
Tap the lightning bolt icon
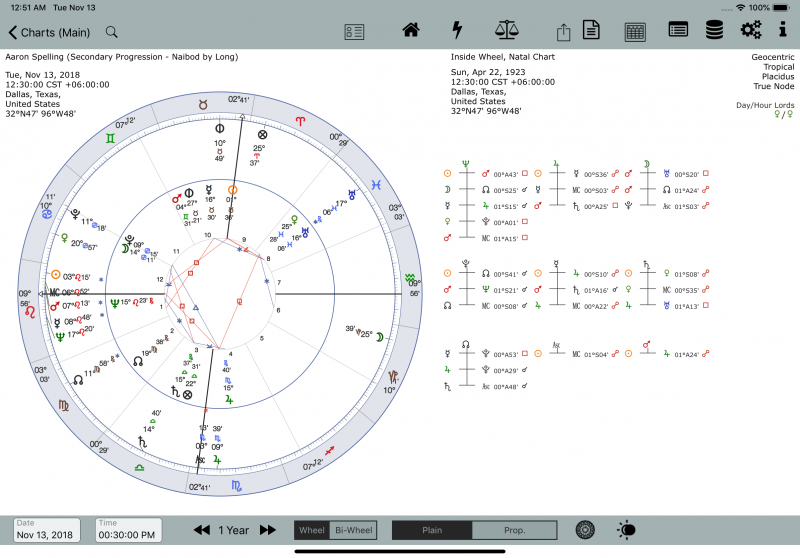point(457,30)
